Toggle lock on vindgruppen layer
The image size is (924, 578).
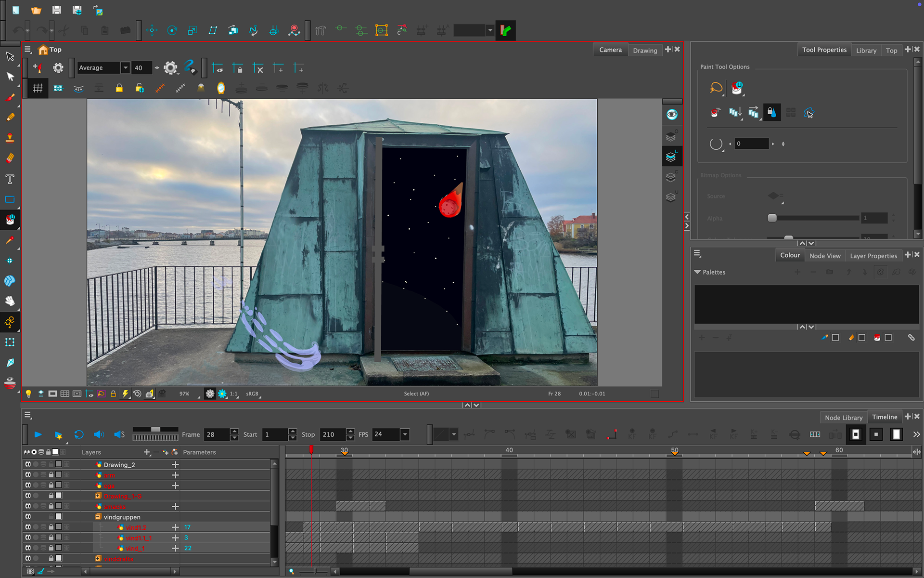pyautogui.click(x=51, y=516)
